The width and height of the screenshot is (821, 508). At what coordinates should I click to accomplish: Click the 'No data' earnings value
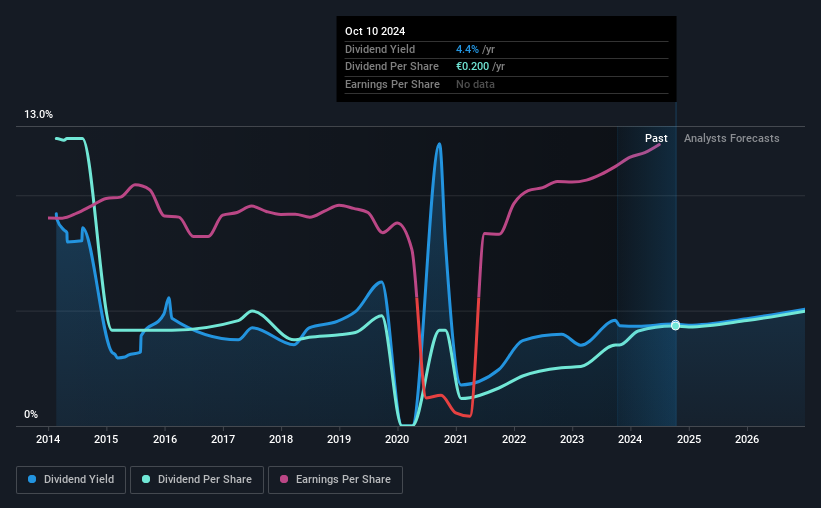[475, 84]
